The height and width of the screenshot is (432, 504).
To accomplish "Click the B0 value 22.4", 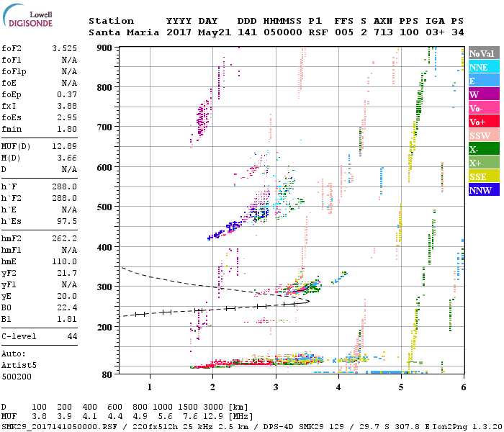I will 67,308.
